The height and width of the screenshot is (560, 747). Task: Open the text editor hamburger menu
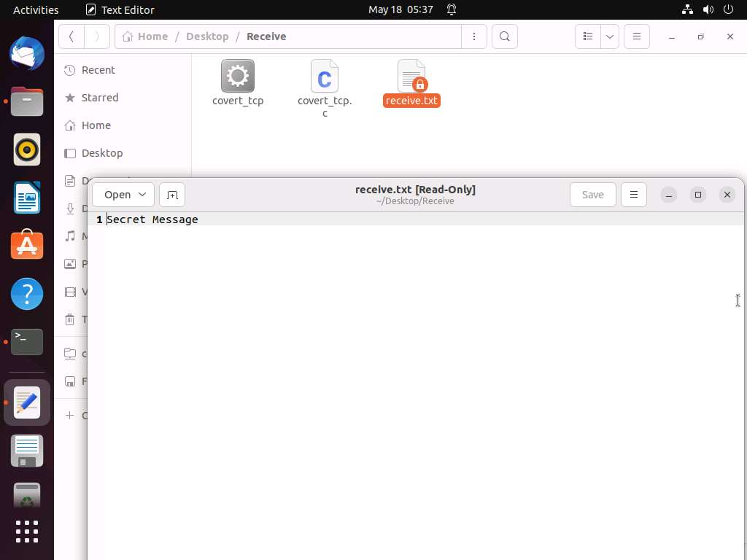(633, 195)
